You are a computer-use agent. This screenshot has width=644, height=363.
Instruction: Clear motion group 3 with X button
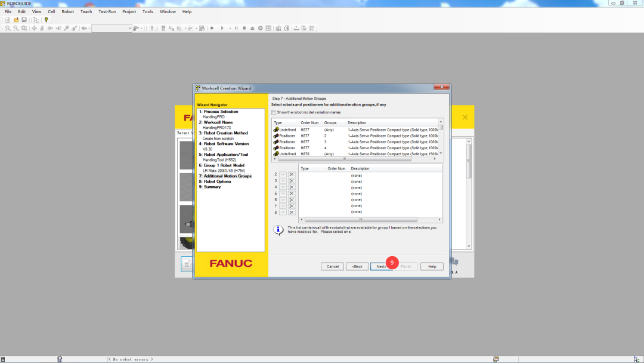tap(292, 181)
